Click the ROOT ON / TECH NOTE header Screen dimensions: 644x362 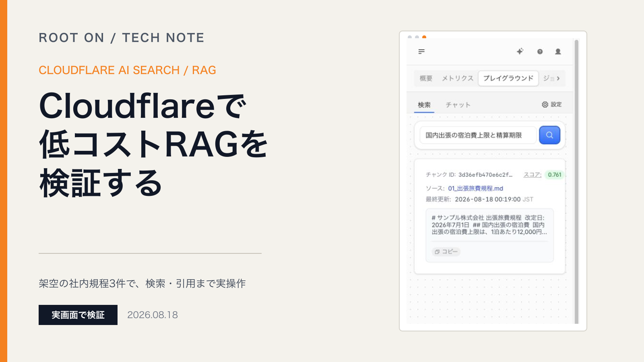122,38
